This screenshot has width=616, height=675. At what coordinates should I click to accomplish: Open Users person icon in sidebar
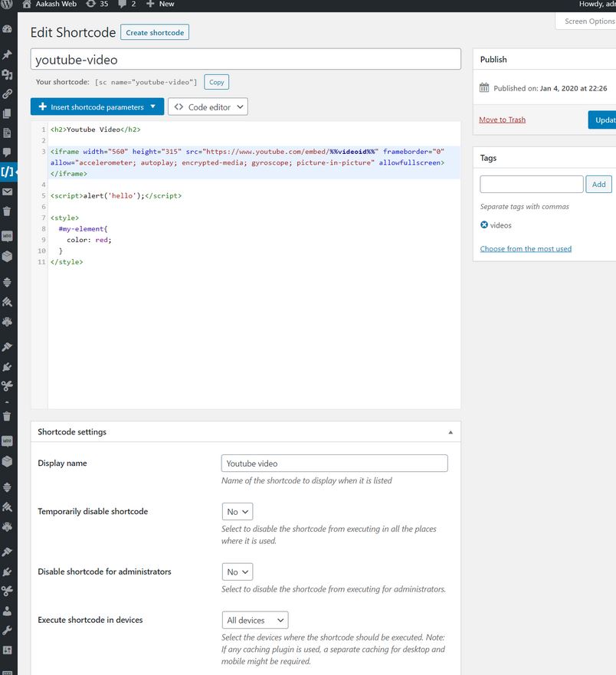8,611
